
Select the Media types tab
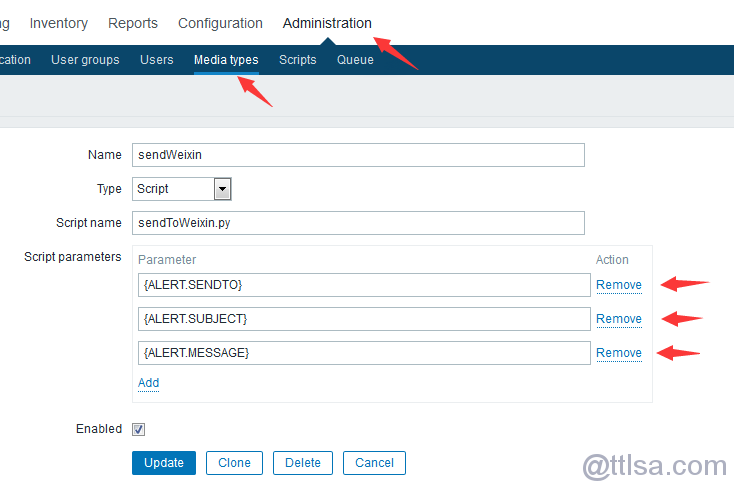[226, 60]
